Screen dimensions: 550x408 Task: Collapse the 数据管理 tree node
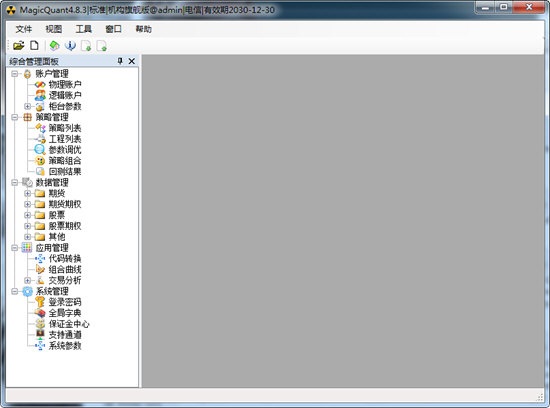[x=14, y=182]
